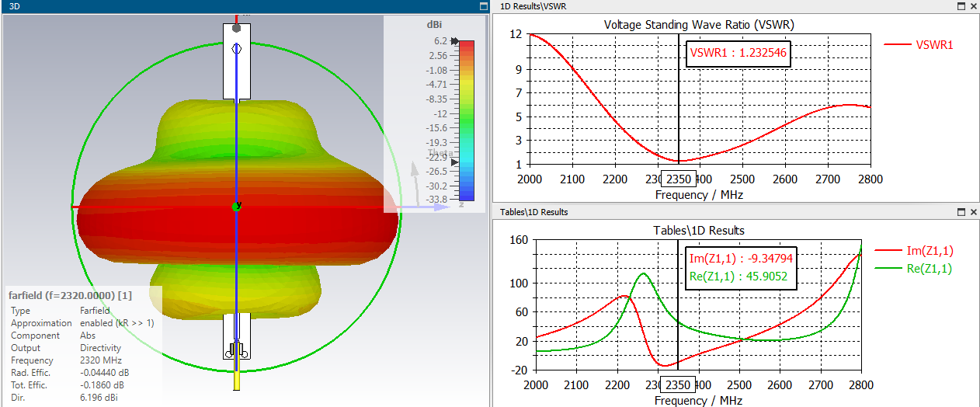The image size is (980, 407).
Task: Click the upper limit arrow on the dBi color bar
Action: tap(455, 40)
